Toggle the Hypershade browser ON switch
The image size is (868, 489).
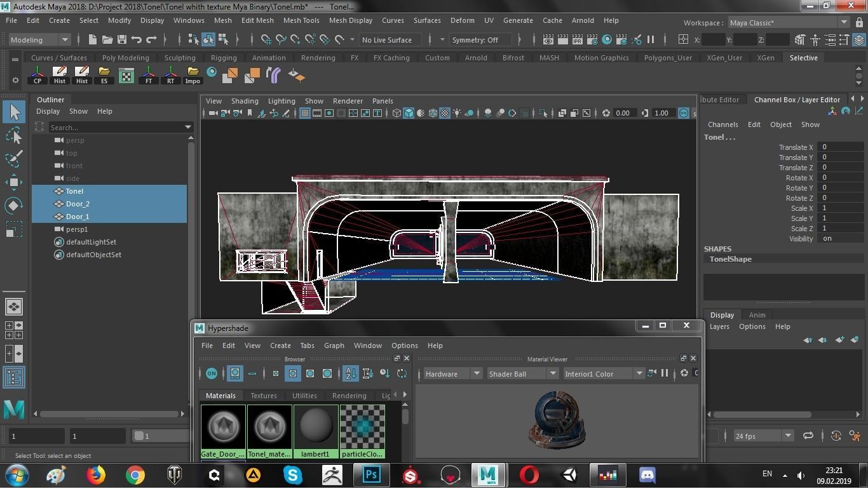pyautogui.click(x=212, y=373)
